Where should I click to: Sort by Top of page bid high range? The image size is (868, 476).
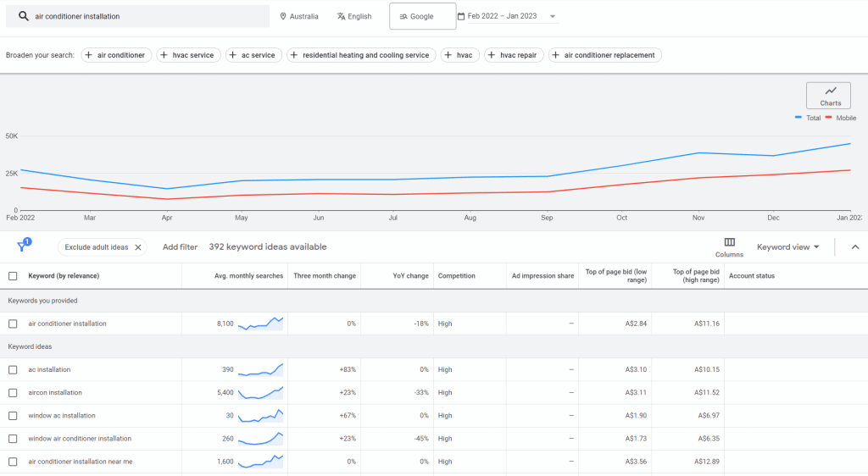coord(696,276)
